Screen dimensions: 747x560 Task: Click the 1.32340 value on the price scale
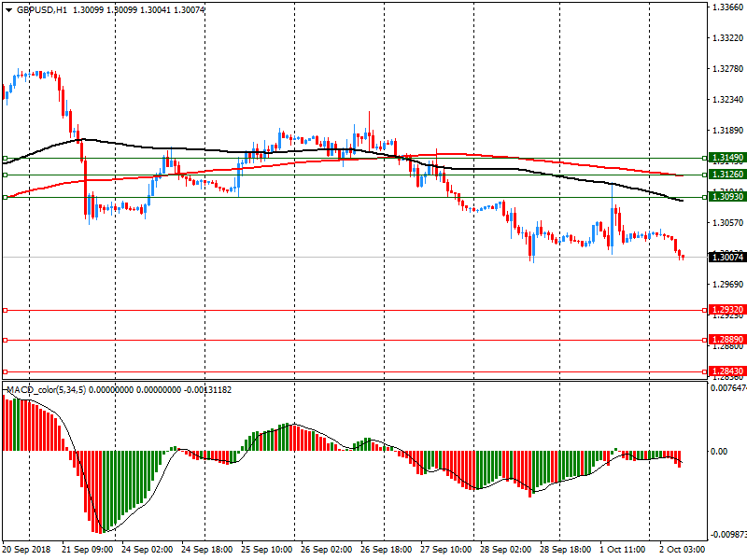tap(726, 100)
